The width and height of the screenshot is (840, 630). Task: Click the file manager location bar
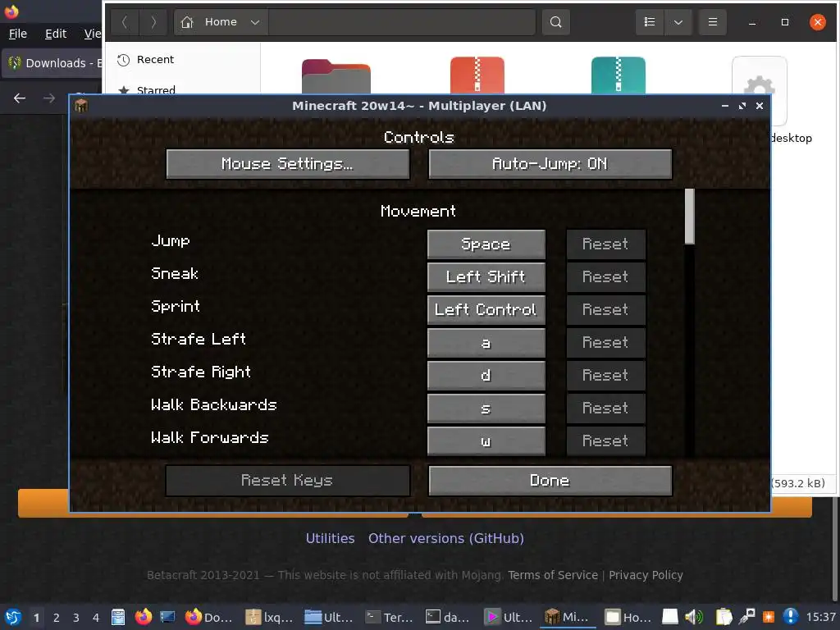(x=402, y=22)
